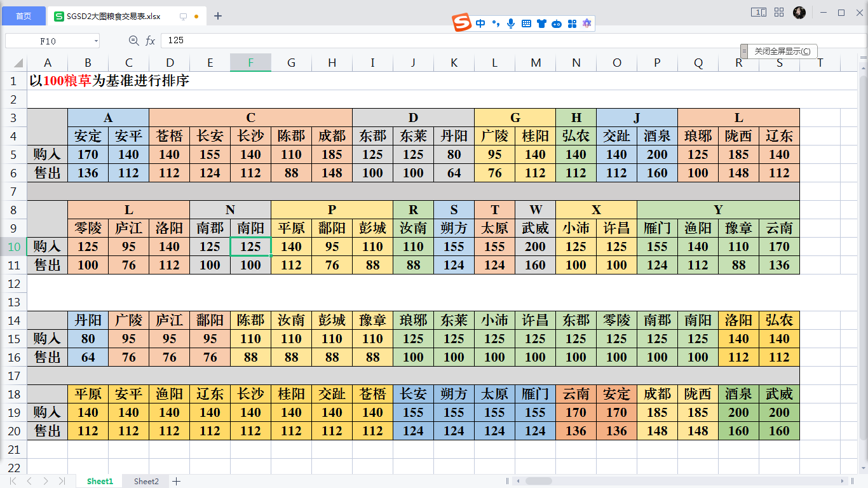The width and height of the screenshot is (868, 488).
Task: Toggle Sogou punctuation mode
Action: [x=496, y=24]
